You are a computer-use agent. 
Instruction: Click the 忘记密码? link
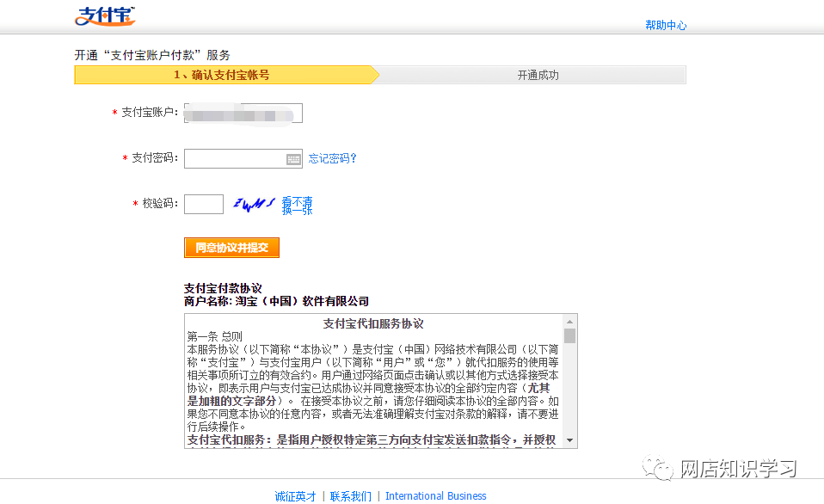pyautogui.click(x=332, y=158)
